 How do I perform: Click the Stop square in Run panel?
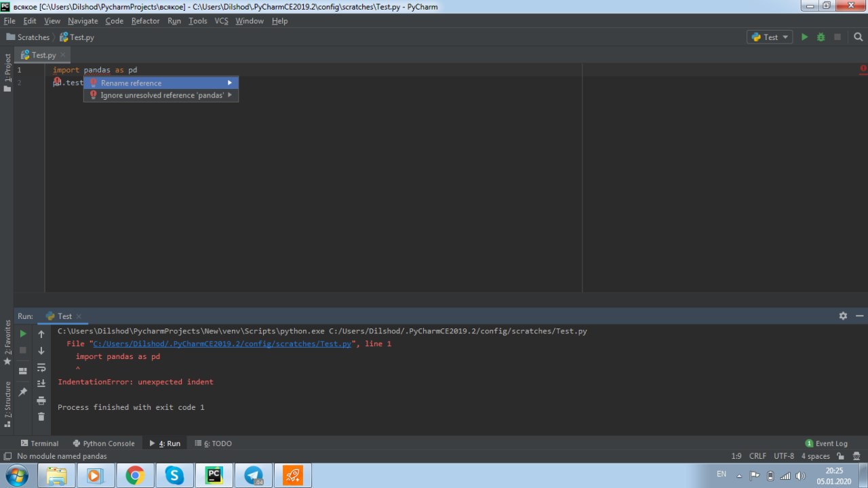pos(23,350)
